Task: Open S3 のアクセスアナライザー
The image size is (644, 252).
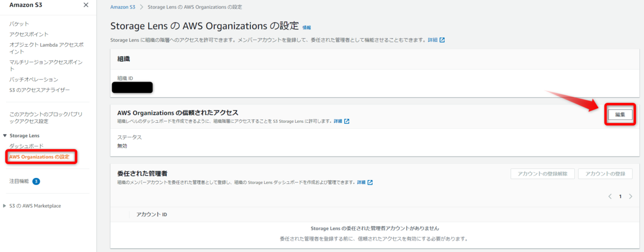Action: (40, 90)
